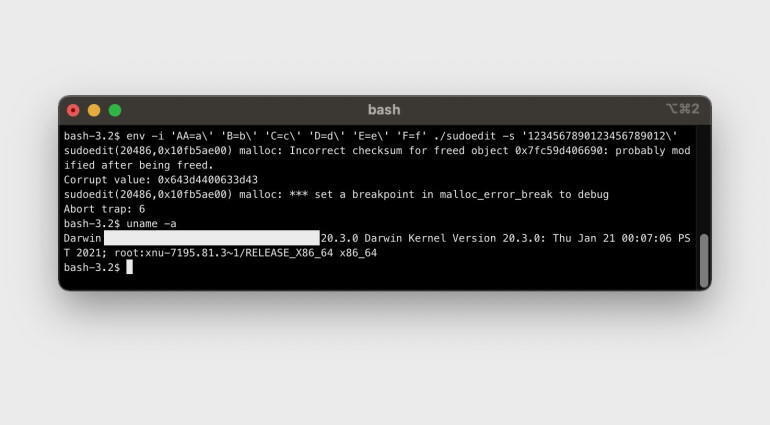This screenshot has height=425, width=770.
Task: Click the 'Abort trap: 6' line
Action: coord(104,209)
